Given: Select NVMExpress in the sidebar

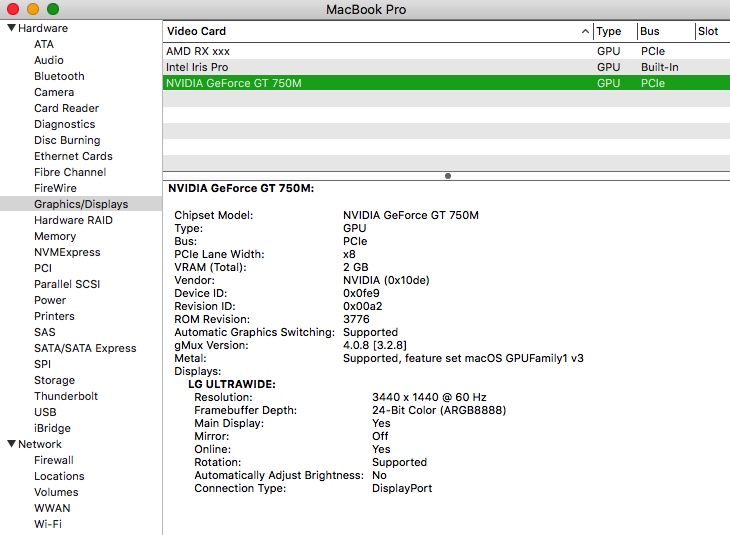Looking at the screenshot, I should tap(67, 252).
